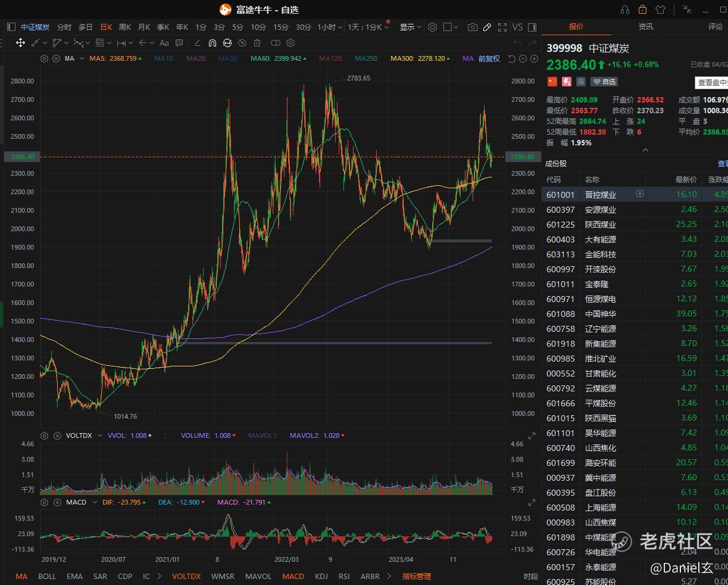Expand the 显示 display dropdown
Image resolution: width=728 pixels, height=585 pixels.
(411, 27)
